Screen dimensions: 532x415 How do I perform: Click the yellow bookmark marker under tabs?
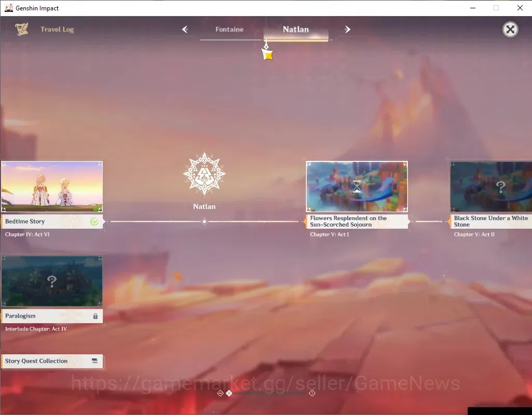click(267, 54)
